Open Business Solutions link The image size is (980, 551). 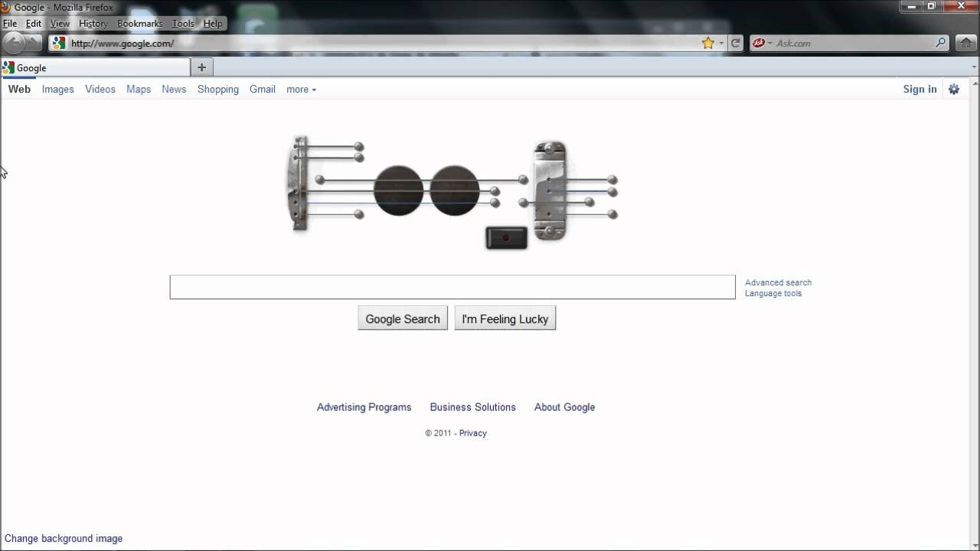(x=473, y=407)
